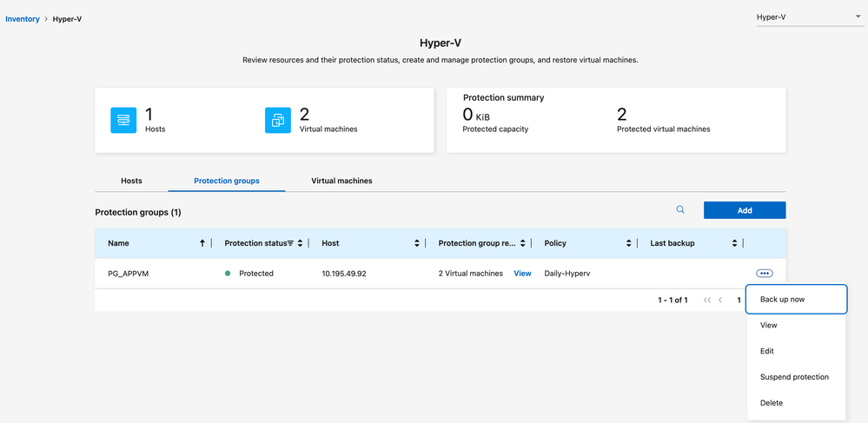Go to previous page arrow
The image size is (868, 423).
pos(720,300)
